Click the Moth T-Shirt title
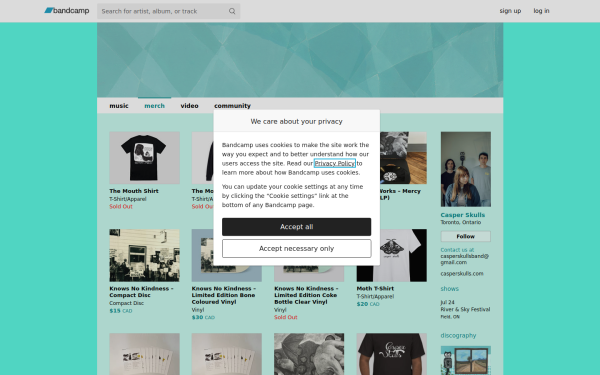Viewport: 600px width, 375px height. click(x=375, y=289)
